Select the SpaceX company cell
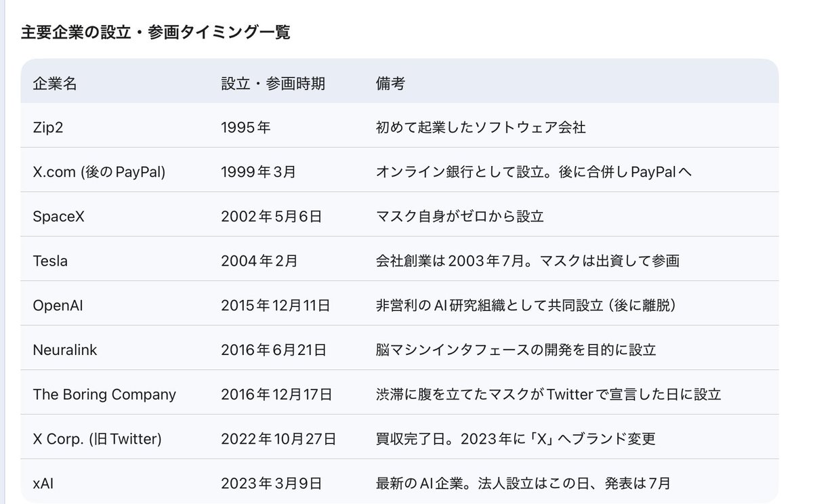Image resolution: width=813 pixels, height=504 pixels. (x=59, y=217)
